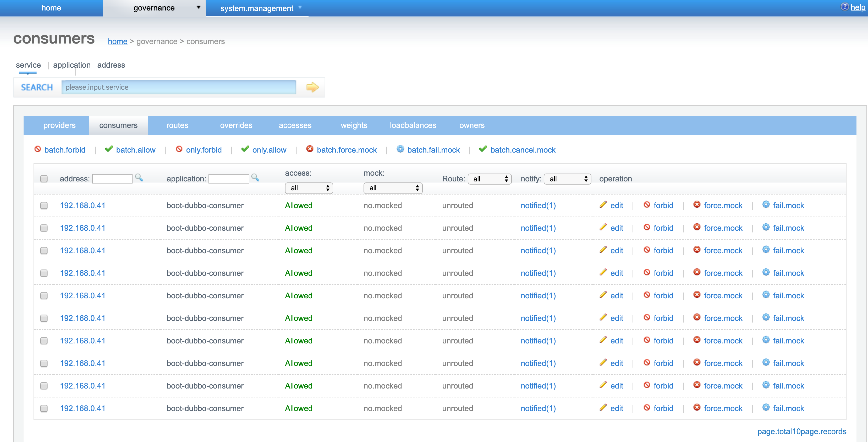This screenshot has height=442, width=868.
Task: Click the batch.forbid red prohibition icon
Action: (38, 149)
